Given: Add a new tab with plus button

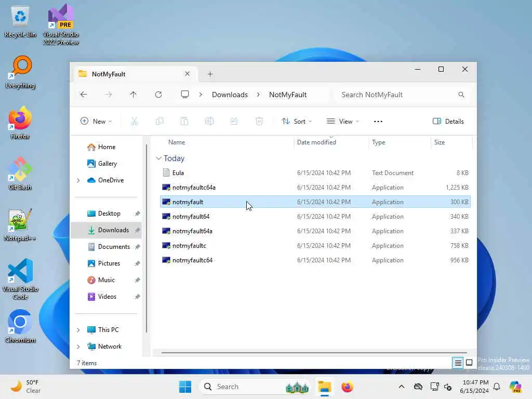Looking at the screenshot, I should click(x=210, y=74).
